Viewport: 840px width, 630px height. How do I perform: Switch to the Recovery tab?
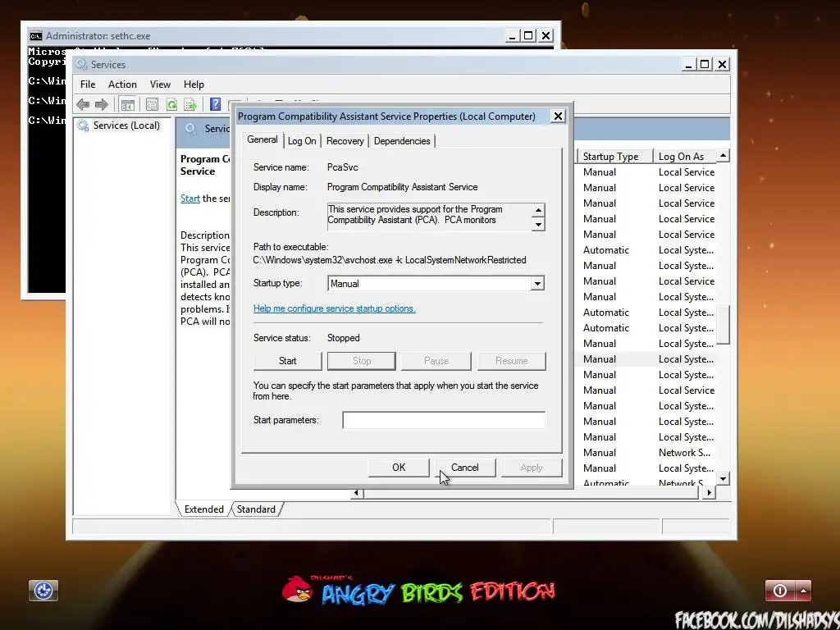pos(345,141)
